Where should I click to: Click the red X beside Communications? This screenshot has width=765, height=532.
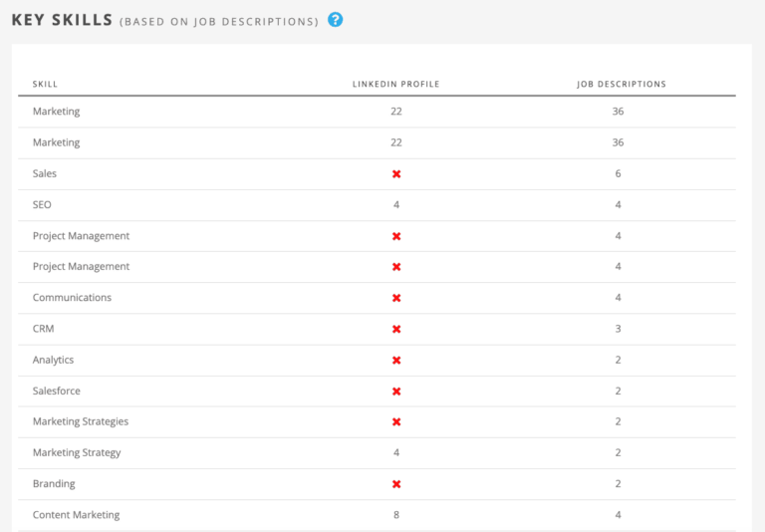click(x=396, y=298)
